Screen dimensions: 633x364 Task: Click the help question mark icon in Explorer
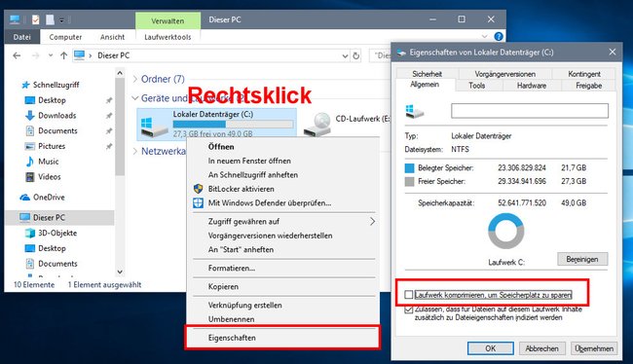tap(499, 37)
